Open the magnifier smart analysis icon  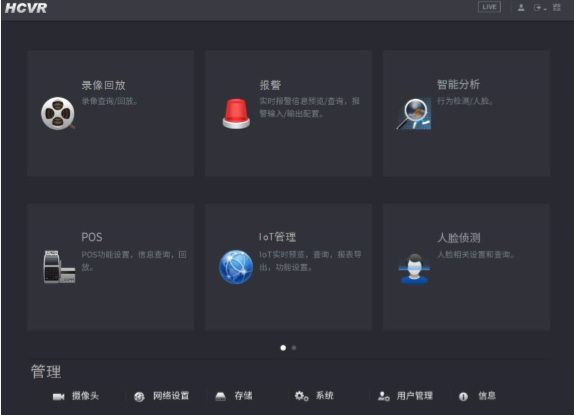414,113
